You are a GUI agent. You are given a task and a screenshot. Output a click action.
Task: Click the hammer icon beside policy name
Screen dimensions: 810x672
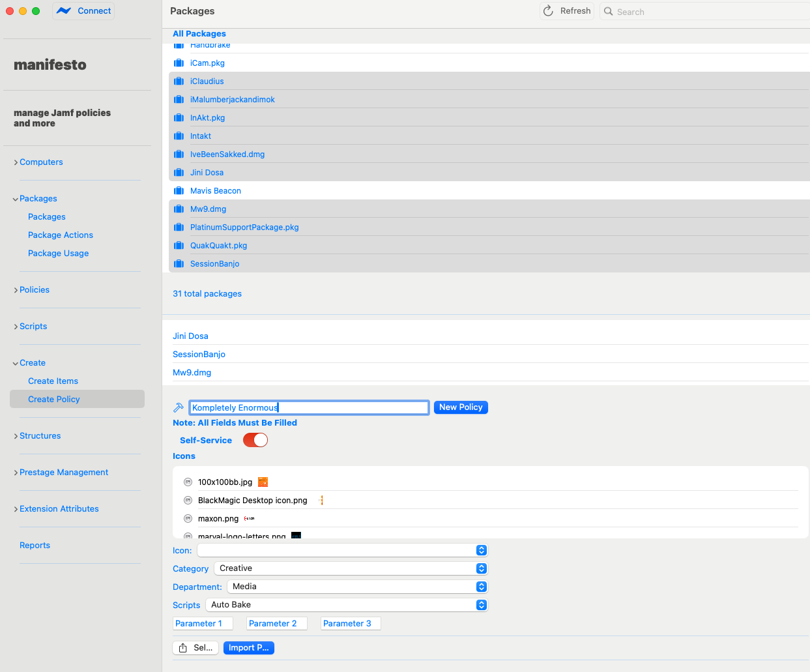(179, 407)
